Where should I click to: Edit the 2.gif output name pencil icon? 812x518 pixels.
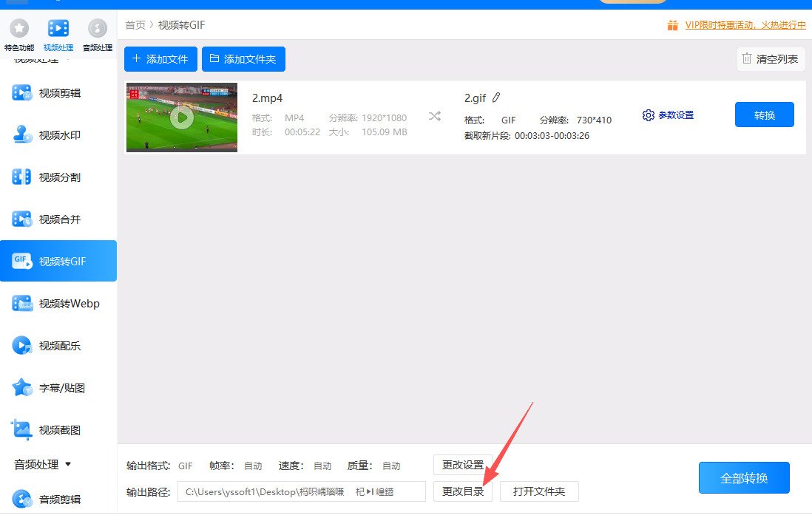coord(496,98)
